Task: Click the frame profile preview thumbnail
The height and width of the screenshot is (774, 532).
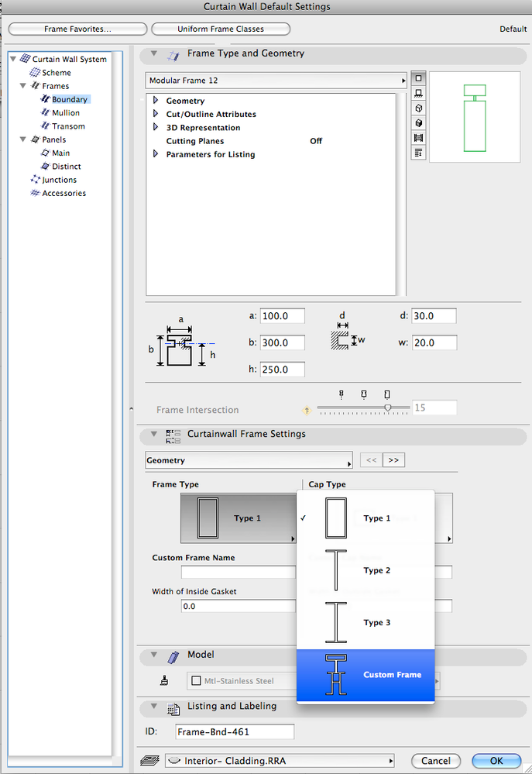Action: tap(475, 118)
